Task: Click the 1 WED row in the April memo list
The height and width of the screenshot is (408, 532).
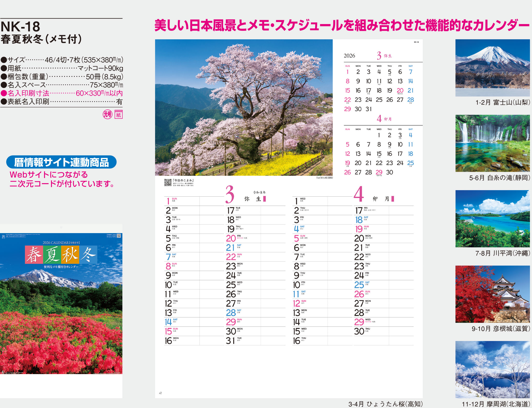Action: click(x=322, y=201)
